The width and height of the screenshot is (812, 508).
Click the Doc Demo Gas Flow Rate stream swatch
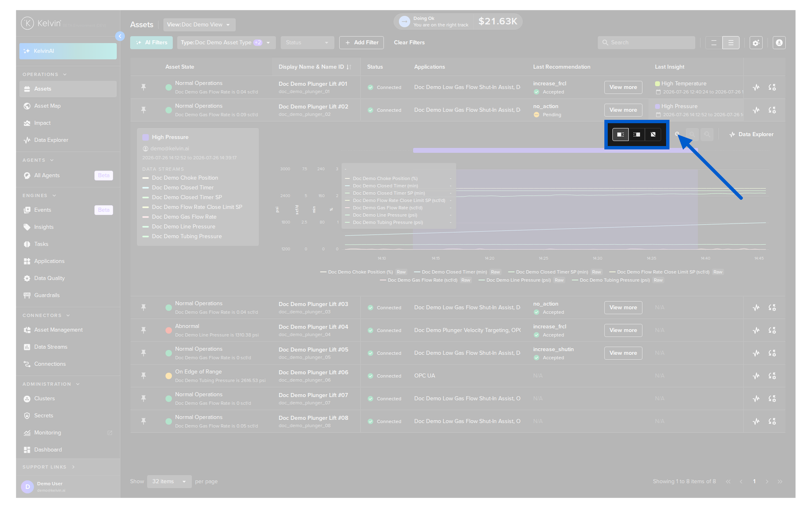point(145,217)
